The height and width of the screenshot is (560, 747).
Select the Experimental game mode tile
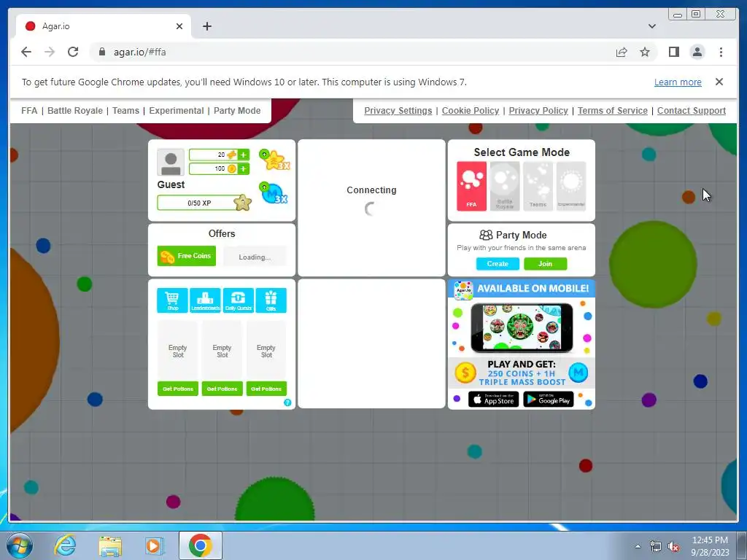(571, 186)
